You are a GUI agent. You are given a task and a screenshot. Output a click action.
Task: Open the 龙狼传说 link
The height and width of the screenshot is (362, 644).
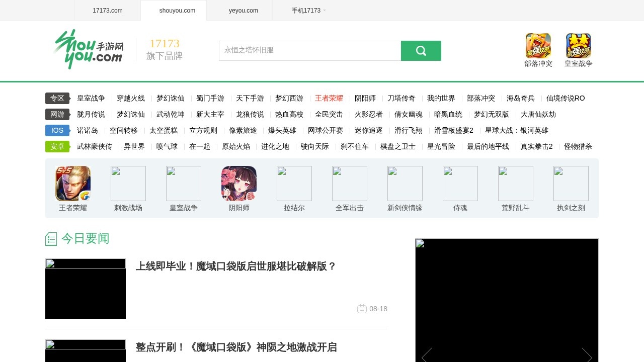250,114
